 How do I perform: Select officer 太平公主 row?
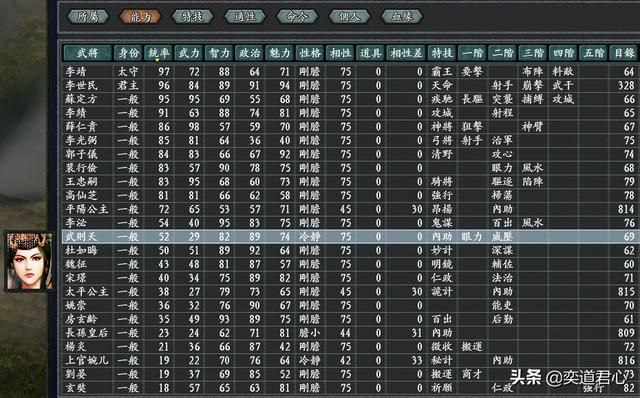(x=351, y=291)
